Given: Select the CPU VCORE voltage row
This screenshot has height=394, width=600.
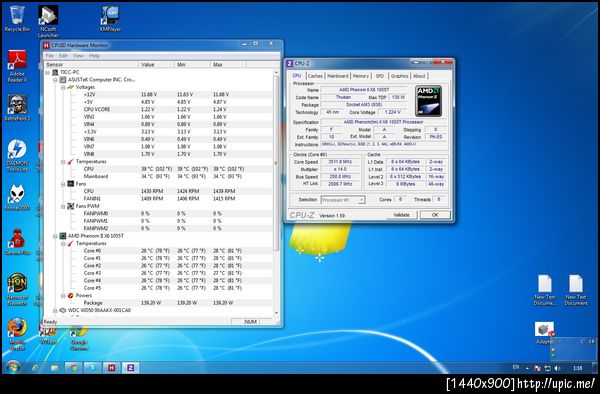Looking at the screenshot, I should coord(158,109).
